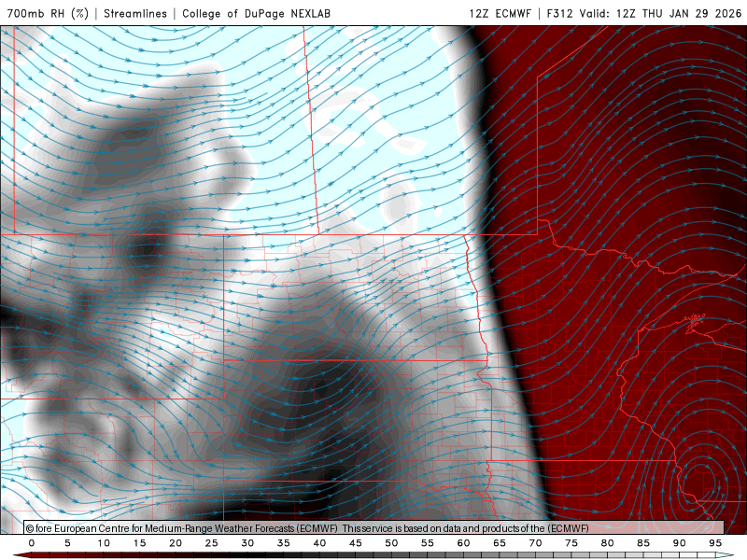Click the "30" colorbar scale label
This screenshot has height=560, width=747.
(x=247, y=543)
